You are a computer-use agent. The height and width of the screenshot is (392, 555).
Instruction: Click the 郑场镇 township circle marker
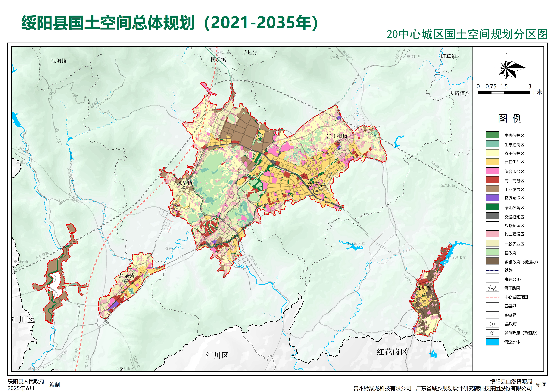(x=424, y=293)
